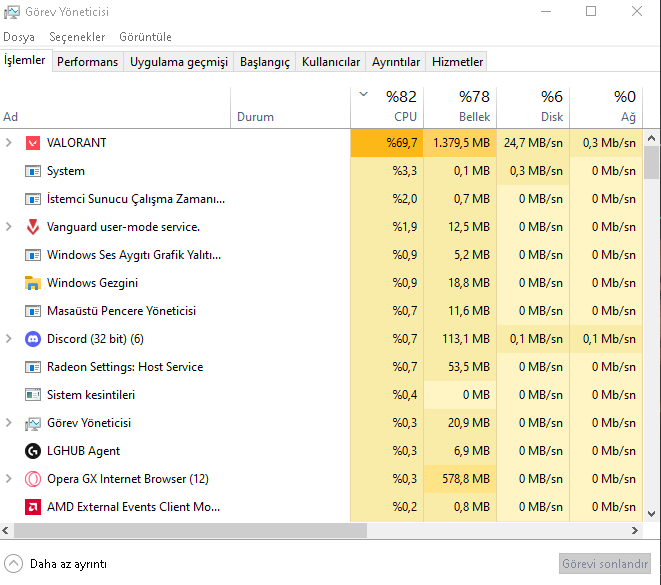
Task: Click the Vanguard user-mode service icon
Action: click(x=33, y=227)
